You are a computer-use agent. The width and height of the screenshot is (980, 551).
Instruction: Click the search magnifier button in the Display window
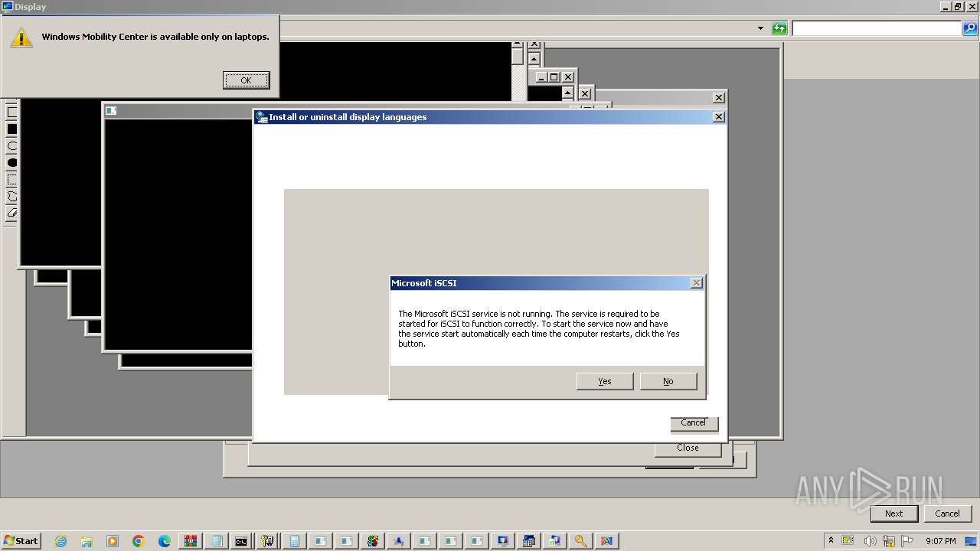[x=971, y=28]
